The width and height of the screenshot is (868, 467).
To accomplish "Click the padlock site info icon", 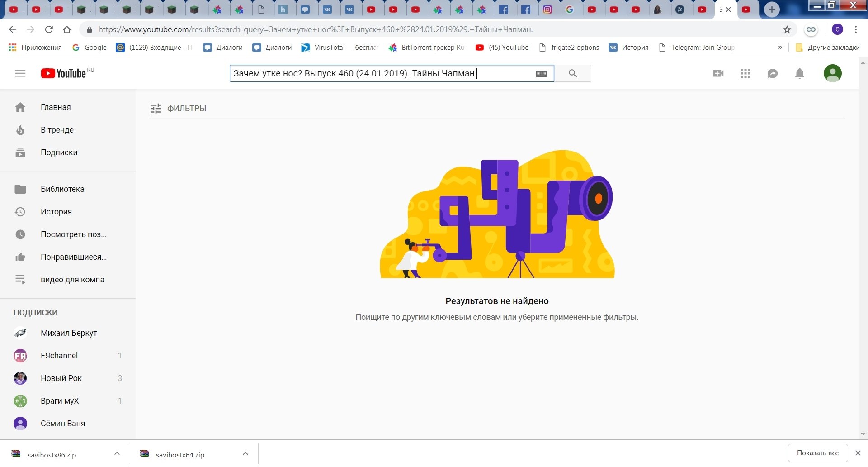I will click(90, 29).
